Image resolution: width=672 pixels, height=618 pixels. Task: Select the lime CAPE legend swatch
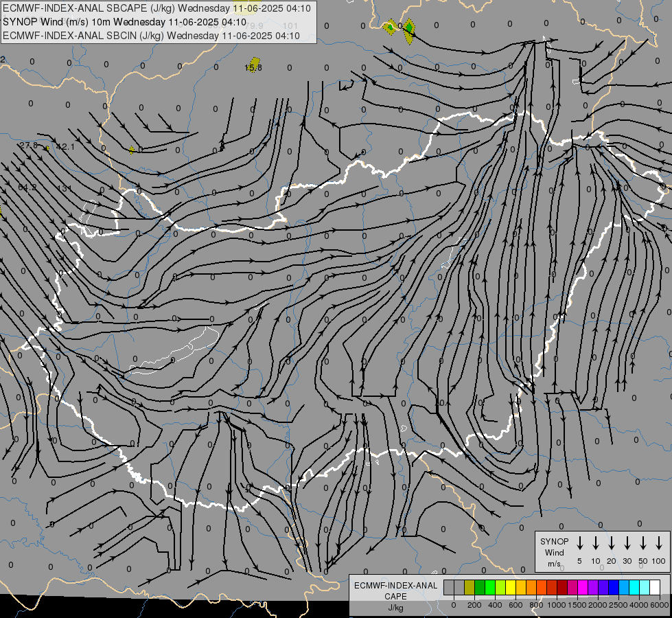[500, 588]
